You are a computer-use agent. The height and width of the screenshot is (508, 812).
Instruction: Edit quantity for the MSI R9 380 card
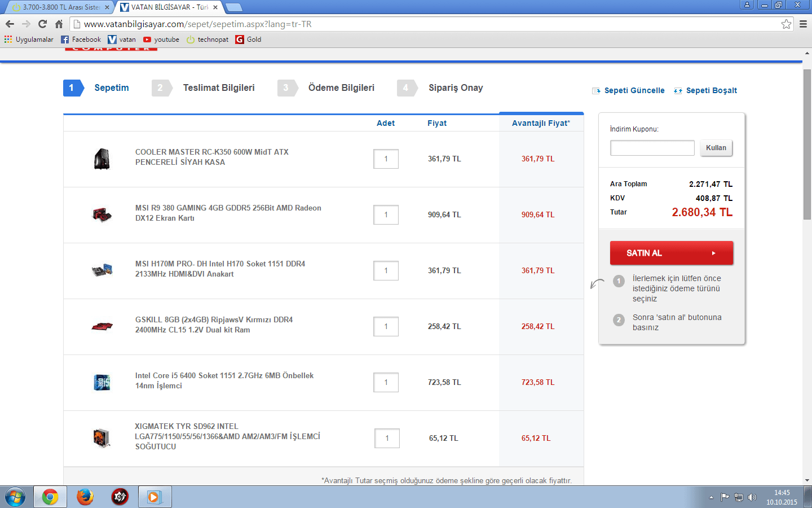pyautogui.click(x=386, y=214)
